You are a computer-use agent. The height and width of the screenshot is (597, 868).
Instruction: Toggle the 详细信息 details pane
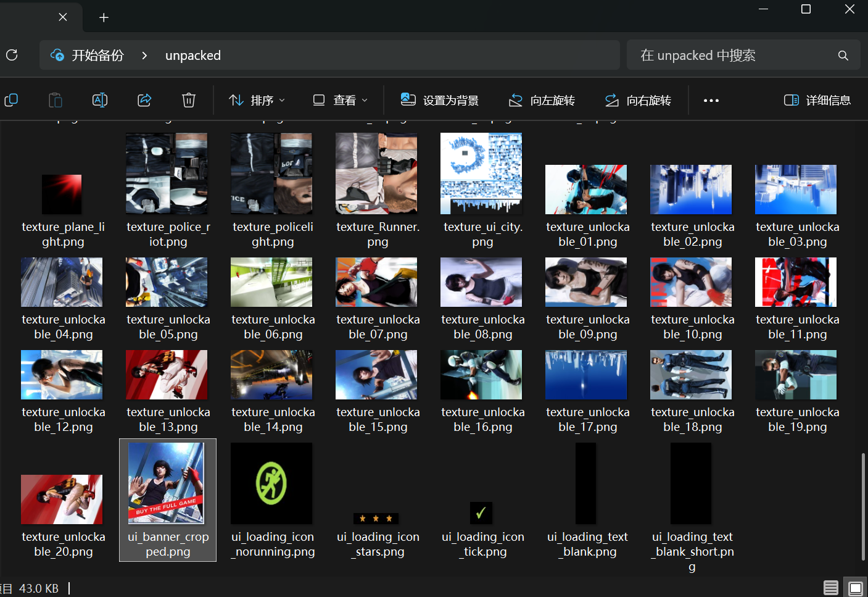tap(817, 100)
